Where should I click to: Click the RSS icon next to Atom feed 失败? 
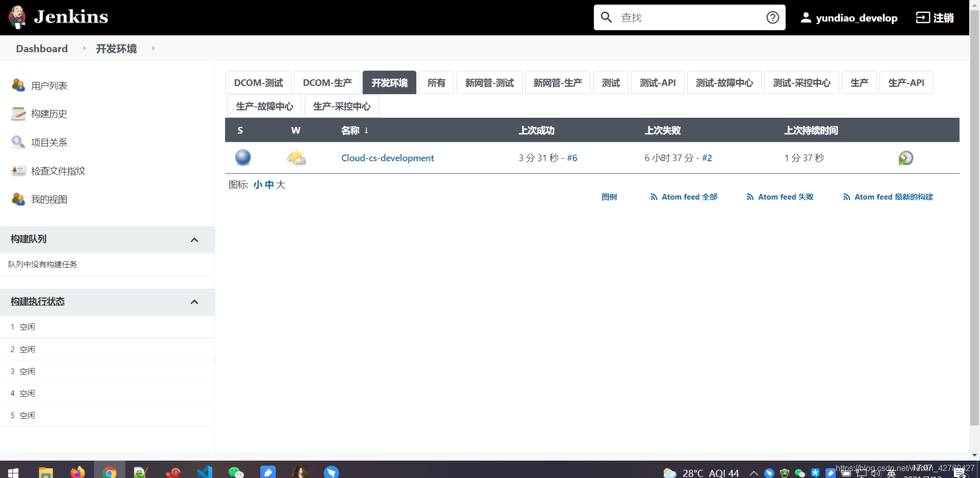pos(750,197)
